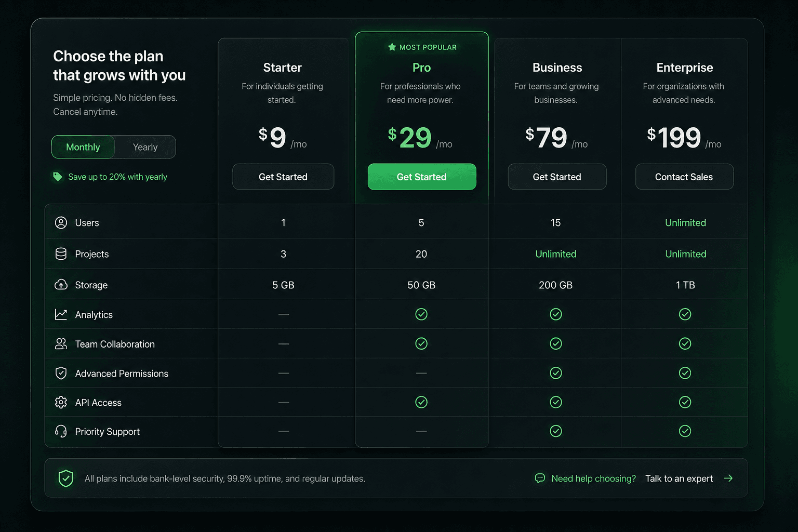This screenshot has height=532, width=798.
Task: Switch to Yearly billing
Action: point(145,147)
